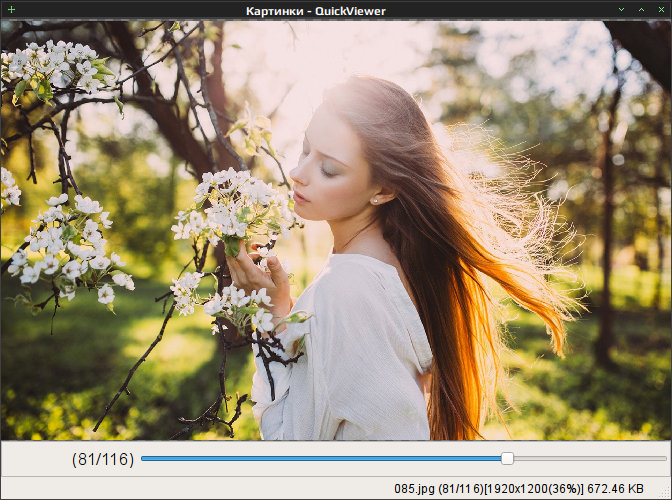This screenshot has height=500, width=672.
Task: Click the blue filled portion of the page slider
Action: tap(321, 458)
